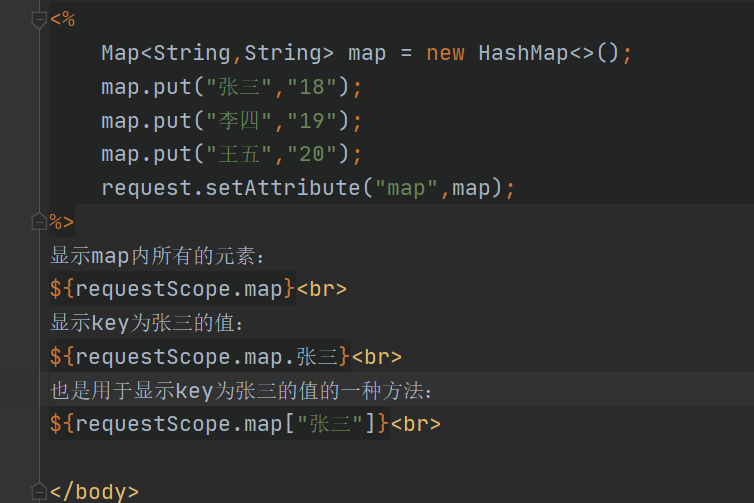
Task: Click the expression ${requestScope.map["张三"]}<br>
Action: tap(245, 424)
